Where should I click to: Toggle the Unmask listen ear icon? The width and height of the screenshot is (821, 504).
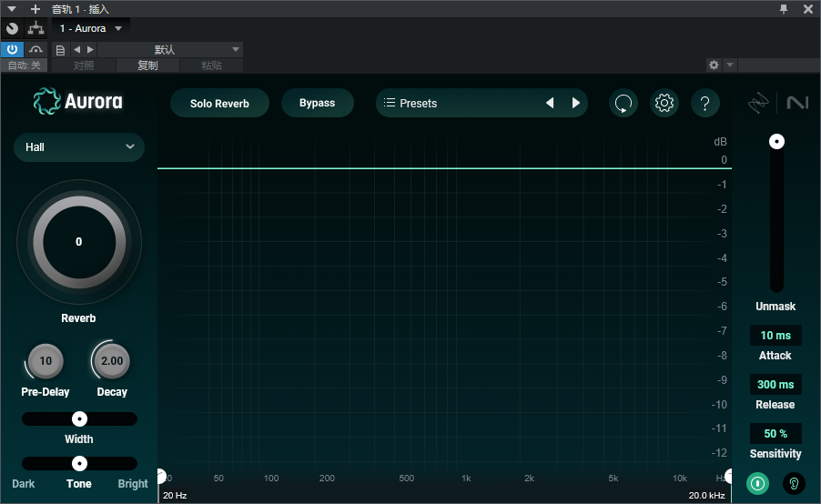point(794,483)
